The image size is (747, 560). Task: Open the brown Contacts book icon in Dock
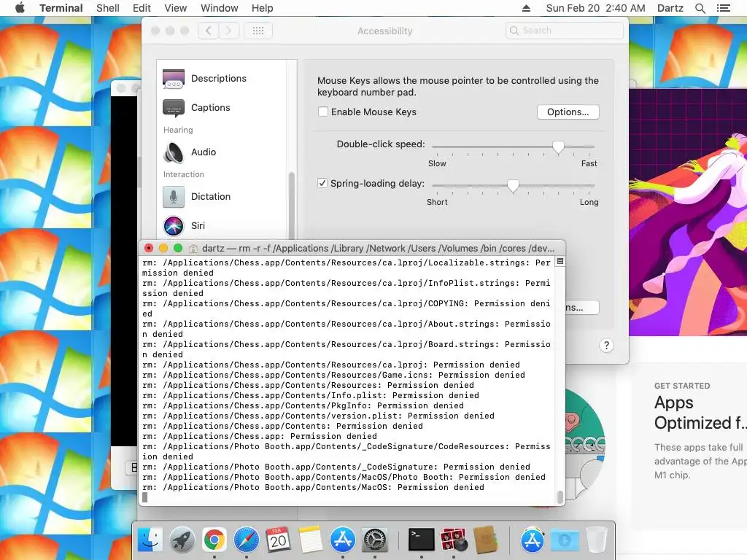[485, 540]
